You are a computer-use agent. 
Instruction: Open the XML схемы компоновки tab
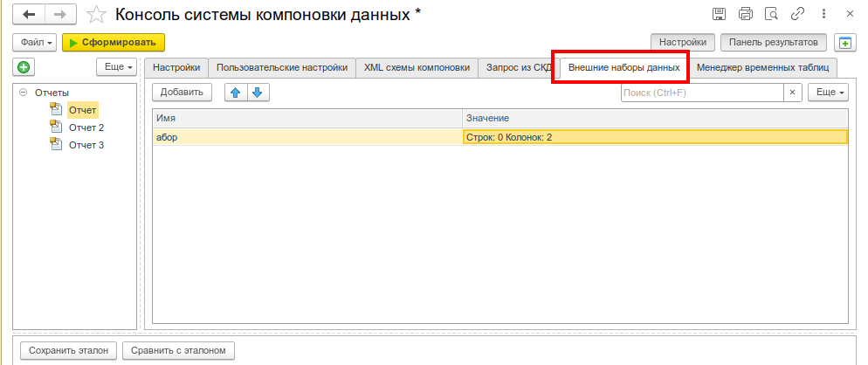click(x=417, y=67)
